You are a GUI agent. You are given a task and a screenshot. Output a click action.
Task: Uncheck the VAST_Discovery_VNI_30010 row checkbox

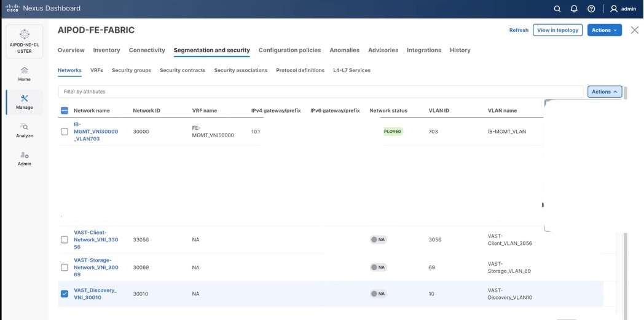[x=65, y=294]
